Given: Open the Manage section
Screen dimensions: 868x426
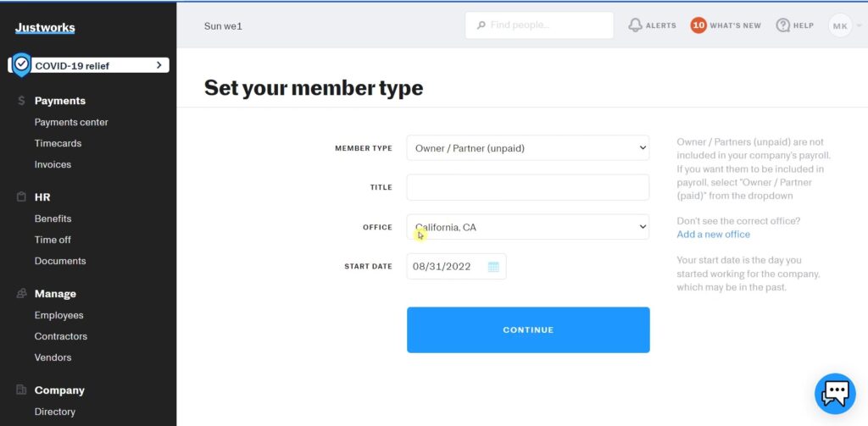Looking at the screenshot, I should coord(55,294).
